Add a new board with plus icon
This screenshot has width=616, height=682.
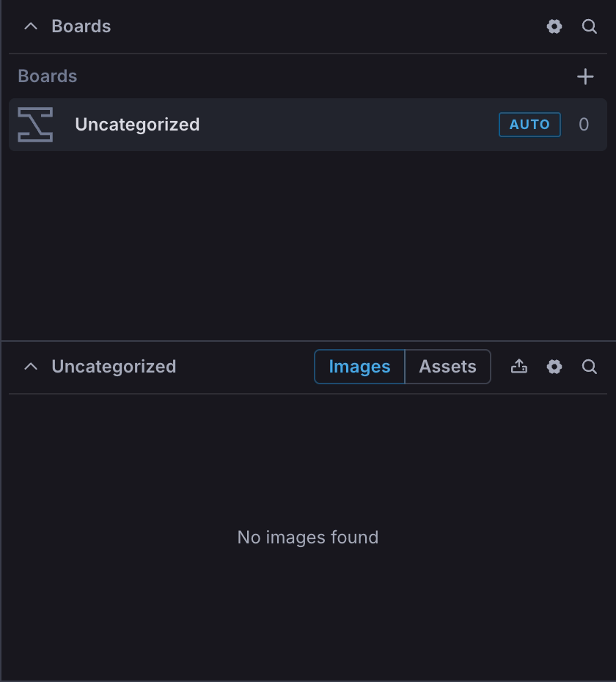click(x=585, y=76)
